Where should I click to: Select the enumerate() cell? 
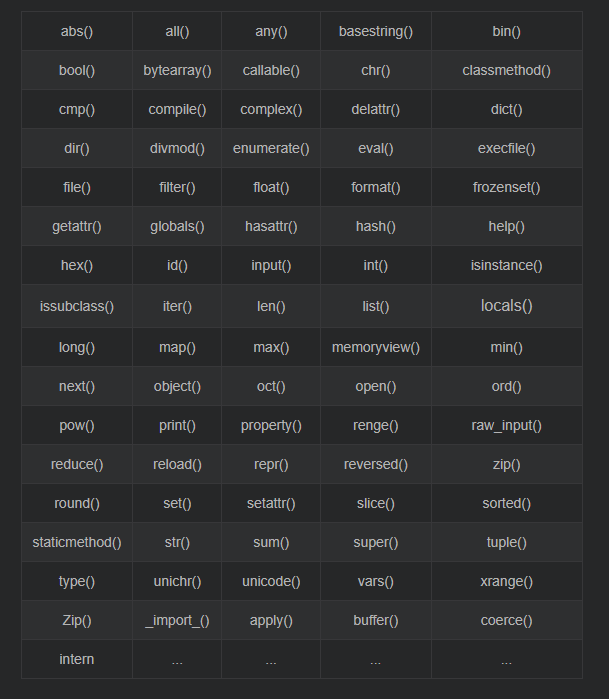pos(271,148)
